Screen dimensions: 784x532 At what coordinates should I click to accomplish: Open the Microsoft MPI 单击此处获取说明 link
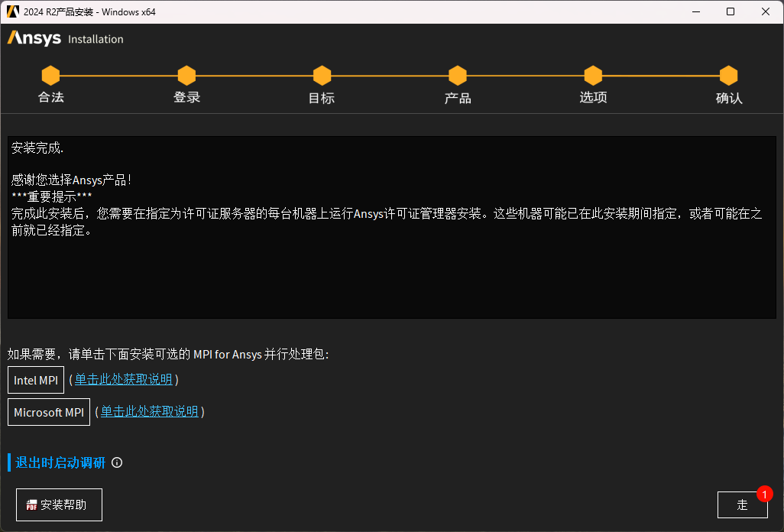pyautogui.click(x=150, y=412)
